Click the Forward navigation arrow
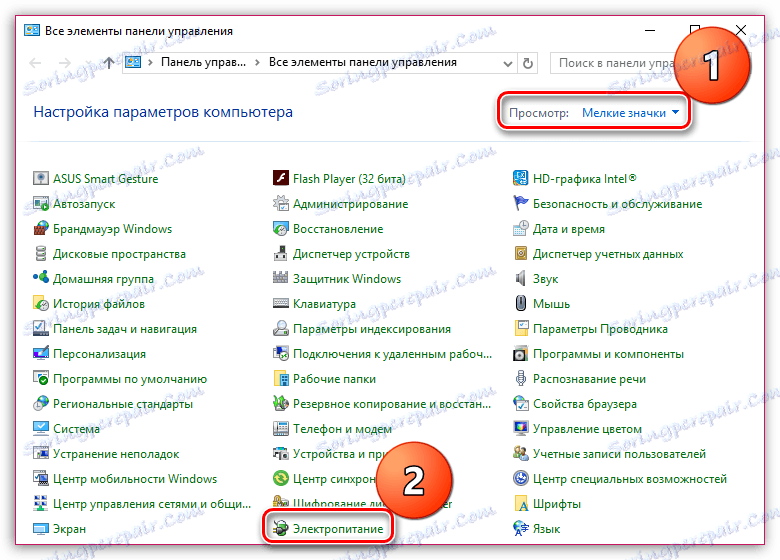Screen dimensions: 780x560 click(x=65, y=63)
